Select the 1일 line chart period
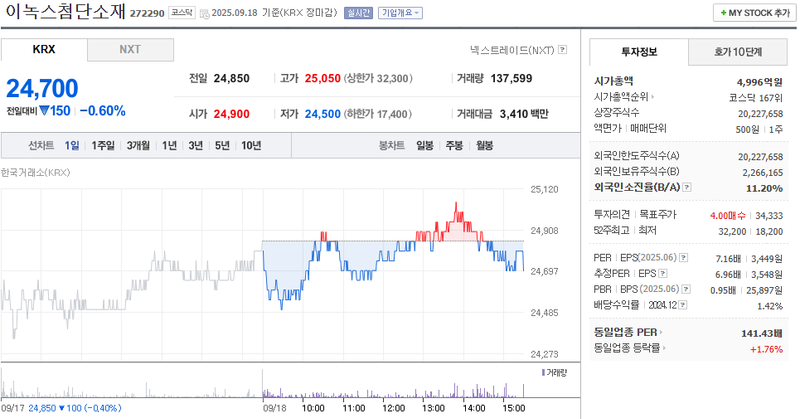Image resolution: width=800 pixels, height=419 pixels. (x=72, y=146)
